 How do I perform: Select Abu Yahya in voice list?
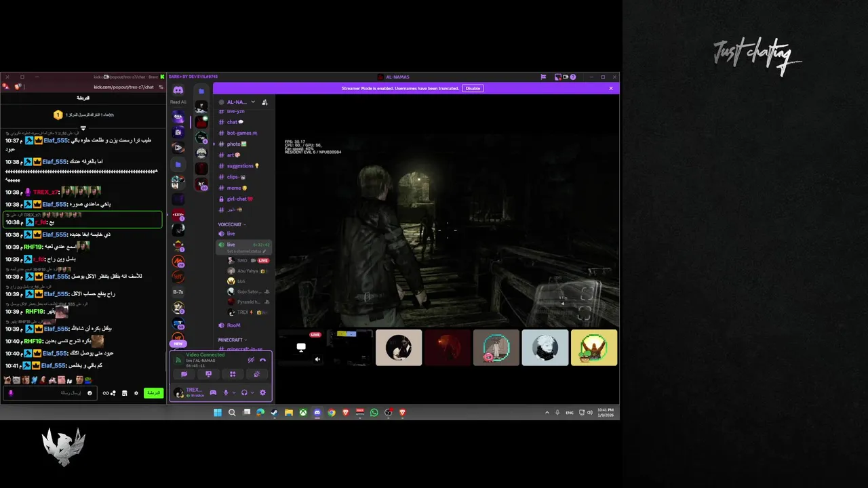click(248, 270)
